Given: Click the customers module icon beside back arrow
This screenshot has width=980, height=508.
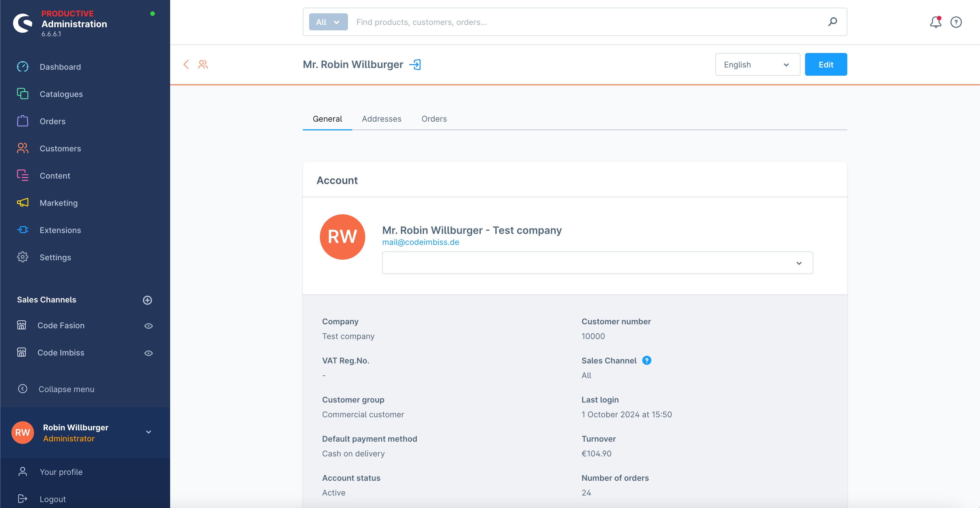Looking at the screenshot, I should 203,64.
